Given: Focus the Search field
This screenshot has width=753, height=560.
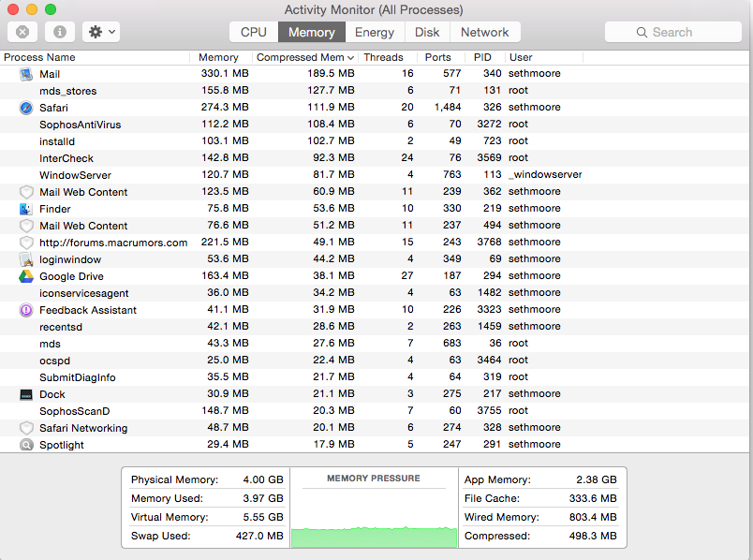Looking at the screenshot, I should [x=672, y=32].
